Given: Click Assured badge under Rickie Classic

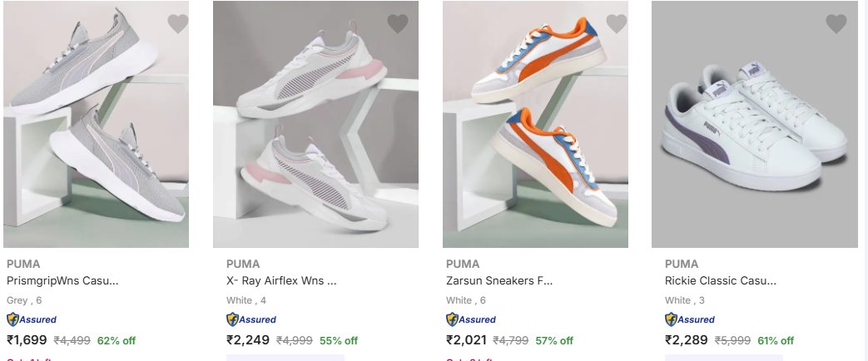Looking at the screenshot, I should click(690, 319).
